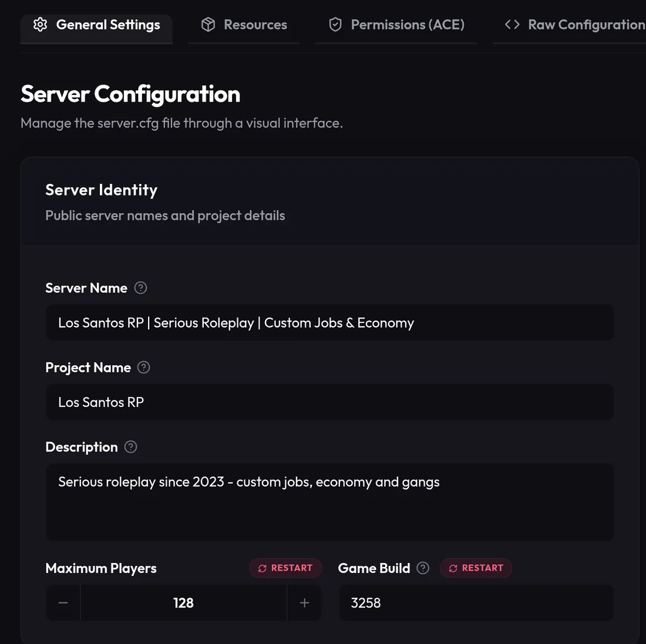646x644 pixels.
Task: Show help for Server Name
Action: click(140, 288)
